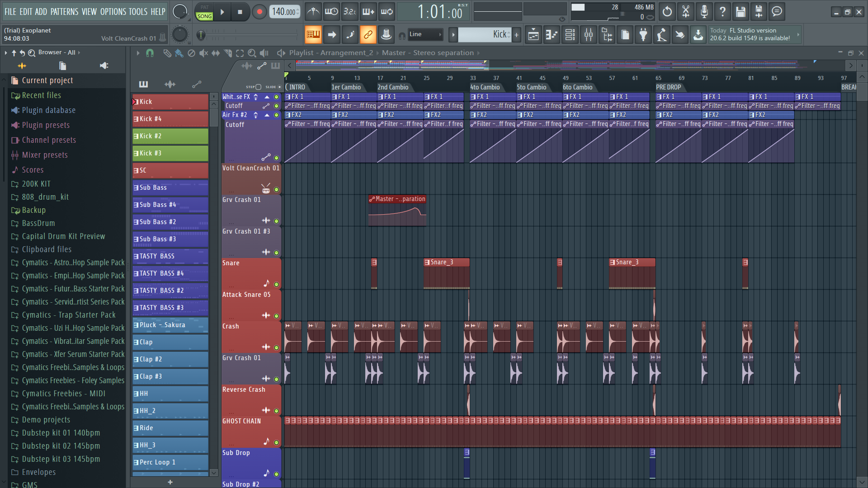The width and height of the screenshot is (868, 488).
Task: Toggle the playlist magnet snap icon
Action: click(150, 53)
